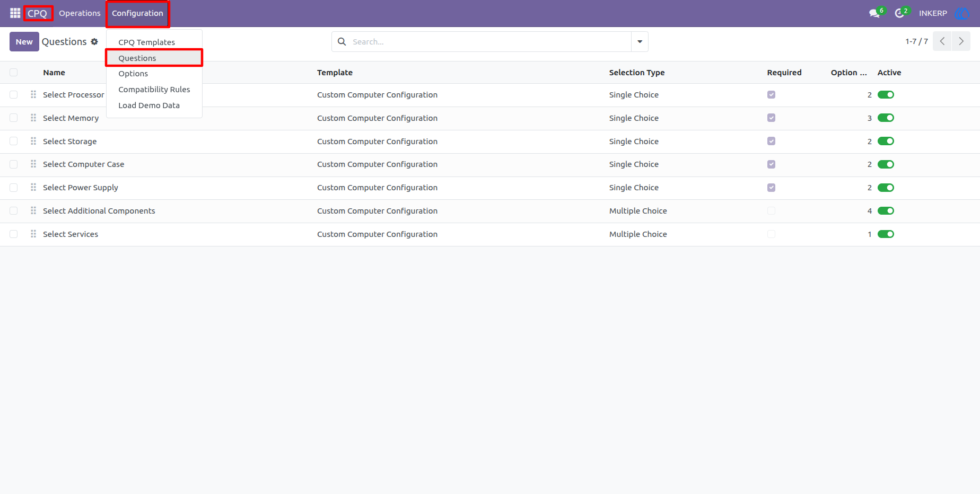
Task: Open the conversations chat bubble icon
Action: 874,13
